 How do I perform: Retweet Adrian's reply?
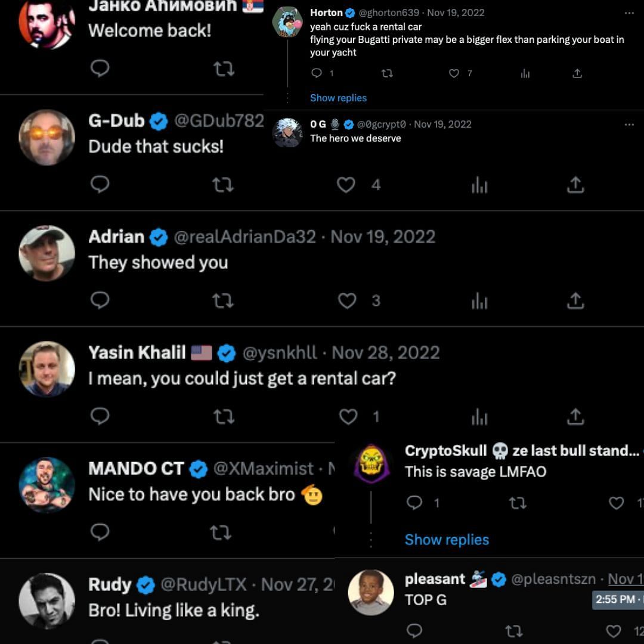click(223, 301)
